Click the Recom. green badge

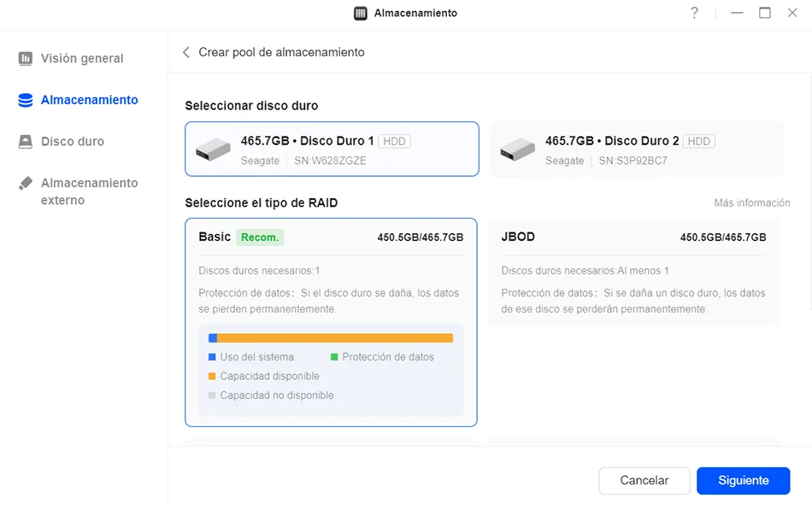[260, 237]
